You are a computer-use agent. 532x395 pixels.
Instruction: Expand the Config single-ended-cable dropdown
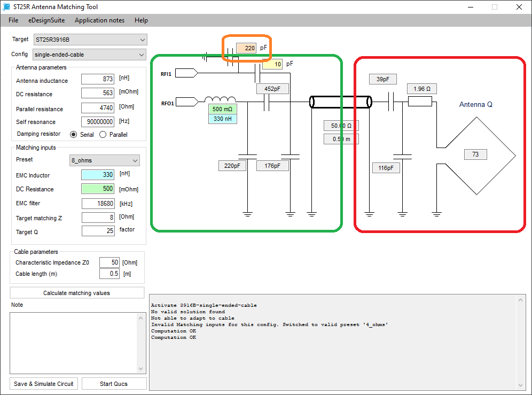point(90,55)
